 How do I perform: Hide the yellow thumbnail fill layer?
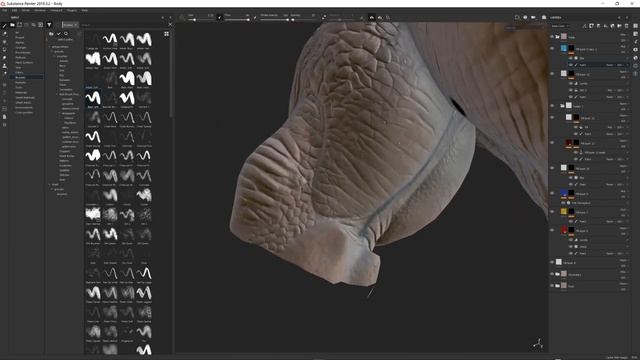point(552,212)
